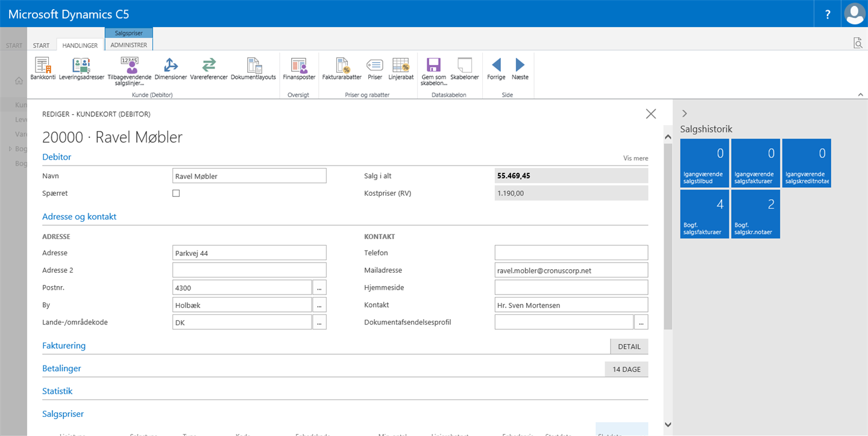Collapse the Adresse og kontakt section

[x=79, y=217]
